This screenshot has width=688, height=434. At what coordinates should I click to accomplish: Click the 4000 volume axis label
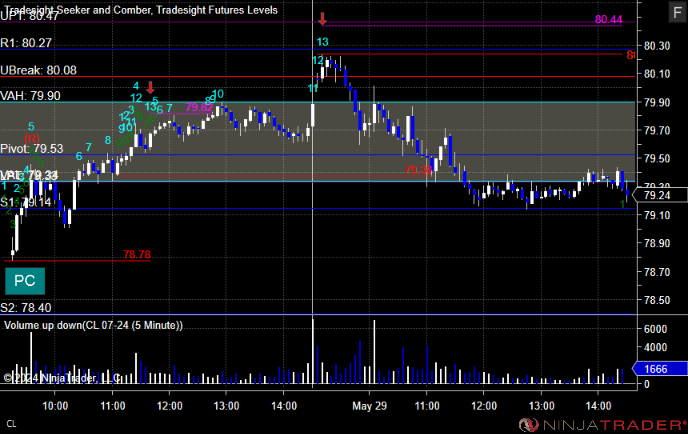(x=655, y=347)
